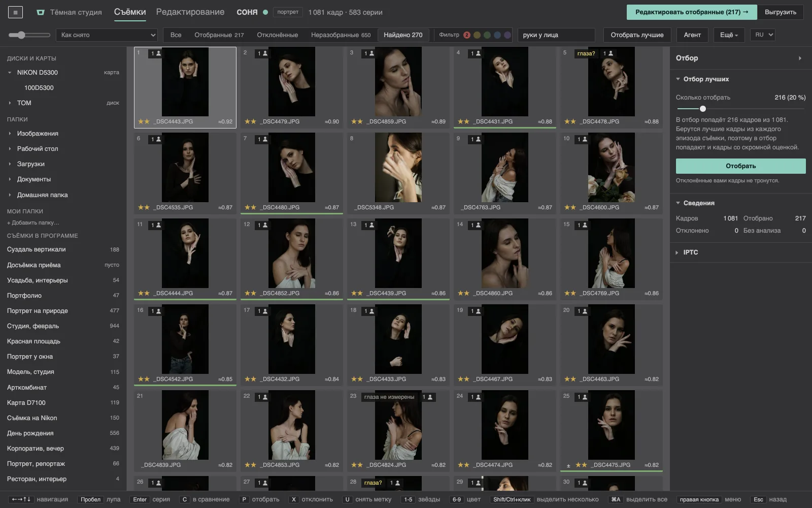Viewport: 812px width, 508px height.
Task: Click face count badge on _DSC4852.JPG
Action: coord(262,225)
